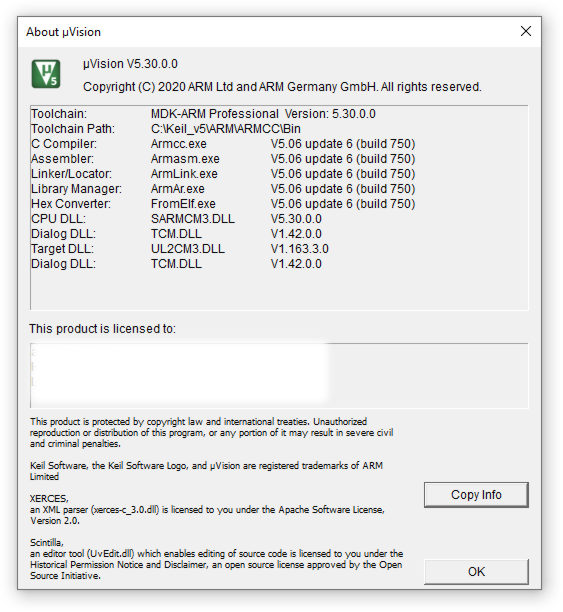Select the ArmLink.exe entry
Viewport: 563px width, 612px height.
tap(184, 174)
